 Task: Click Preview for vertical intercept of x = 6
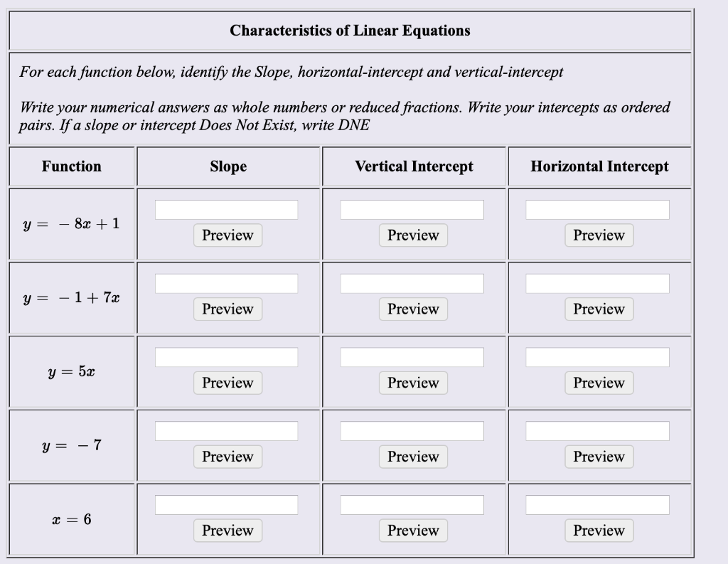coord(413,531)
